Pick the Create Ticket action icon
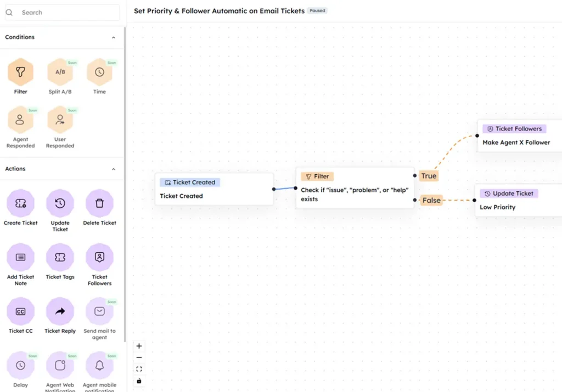Image resolution: width=562 pixels, height=392 pixels. tap(20, 203)
